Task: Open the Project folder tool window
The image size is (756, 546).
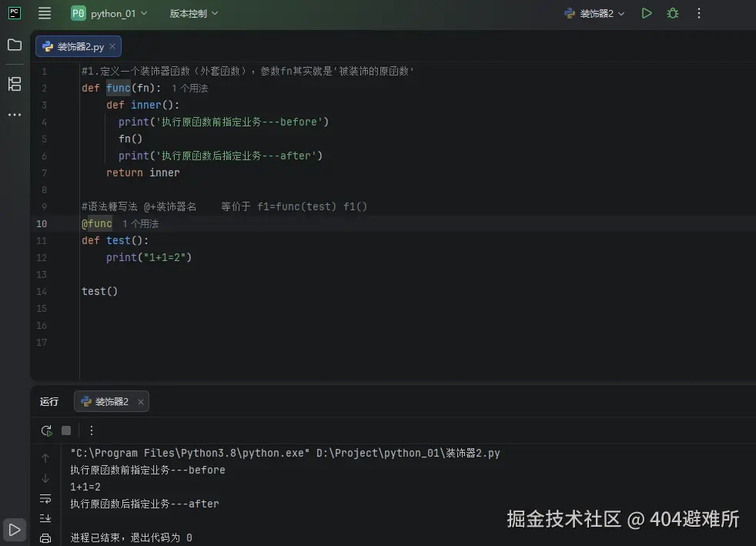Action: point(15,45)
